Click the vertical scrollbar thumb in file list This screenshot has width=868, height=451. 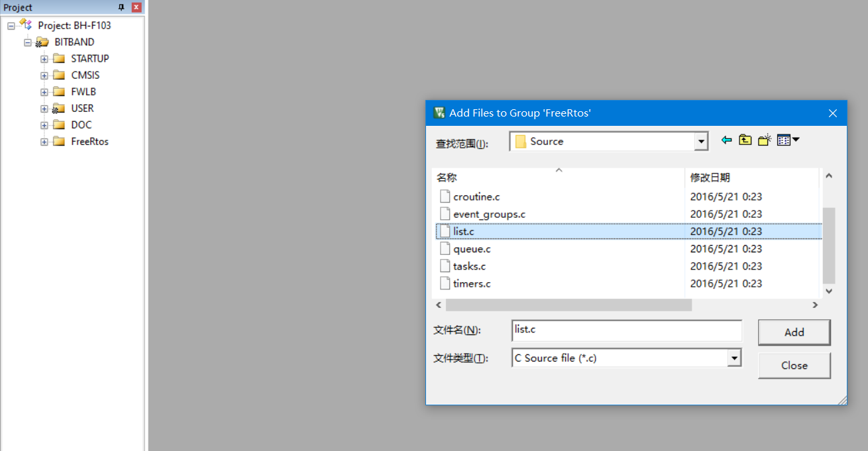[x=829, y=245]
